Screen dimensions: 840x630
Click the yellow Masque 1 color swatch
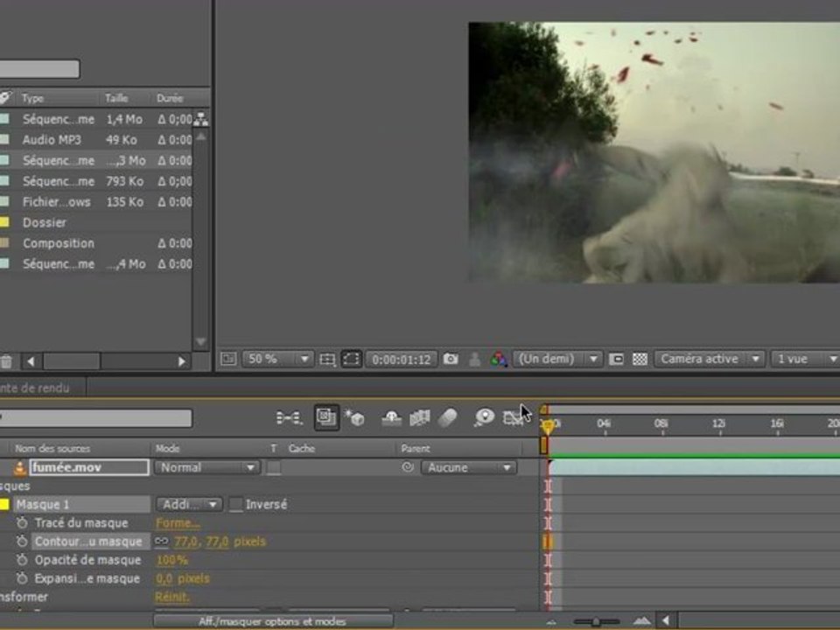point(4,504)
